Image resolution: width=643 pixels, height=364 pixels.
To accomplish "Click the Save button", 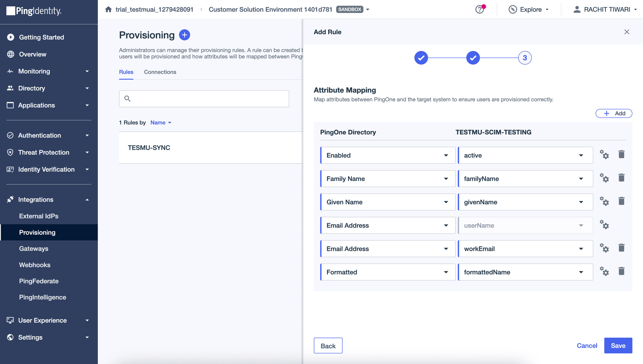I will [618, 346].
